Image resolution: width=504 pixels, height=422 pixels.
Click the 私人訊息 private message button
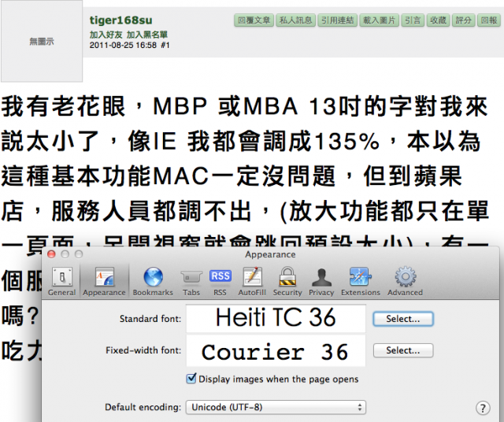point(296,20)
